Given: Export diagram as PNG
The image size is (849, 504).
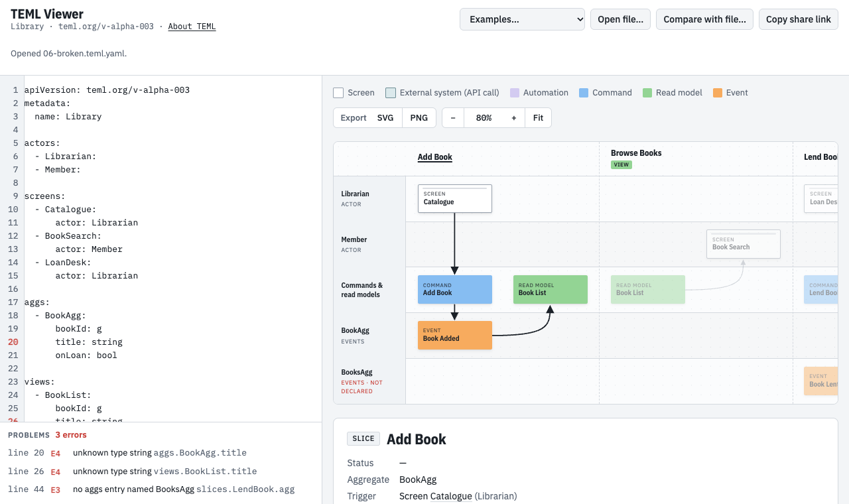Looking at the screenshot, I should click(x=419, y=117).
